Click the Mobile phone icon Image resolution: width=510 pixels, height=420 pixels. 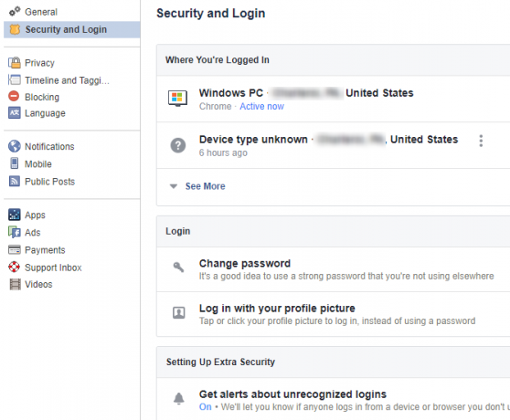15,163
